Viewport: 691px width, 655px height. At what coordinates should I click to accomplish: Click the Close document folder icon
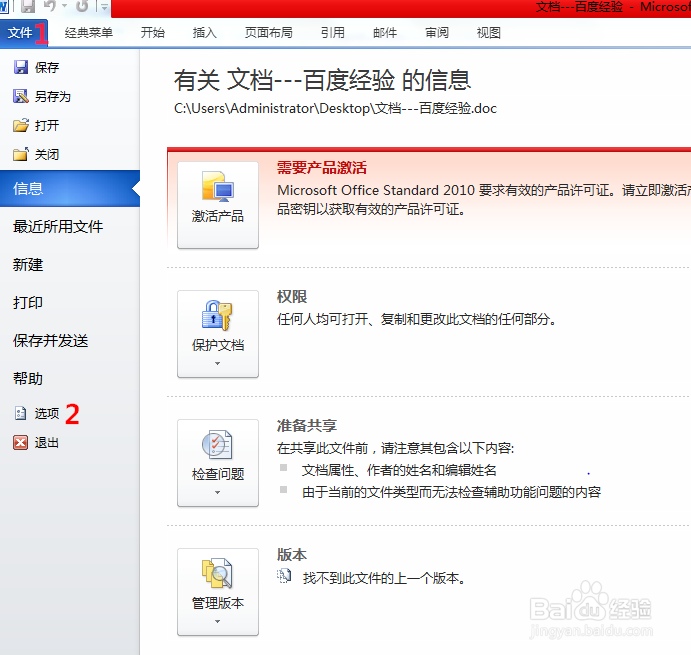point(21,155)
